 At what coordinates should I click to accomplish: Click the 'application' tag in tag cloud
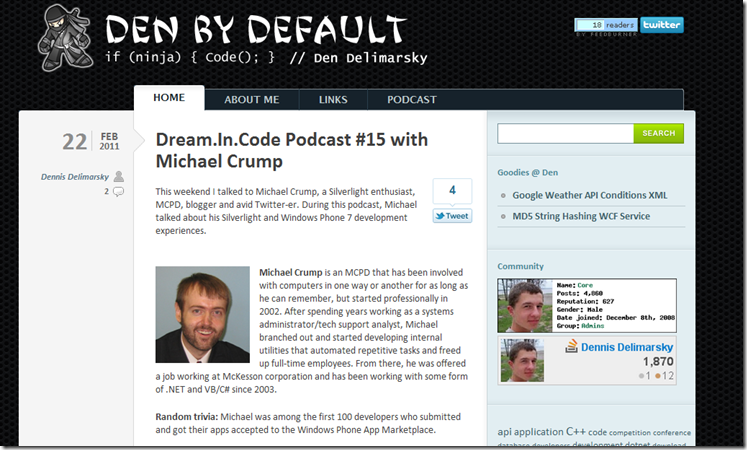coord(538,432)
